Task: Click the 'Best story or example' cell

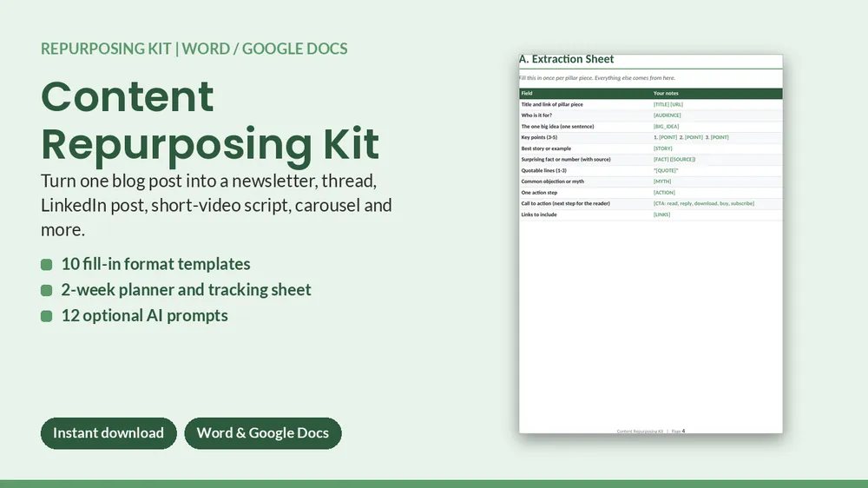Action: [x=546, y=148]
